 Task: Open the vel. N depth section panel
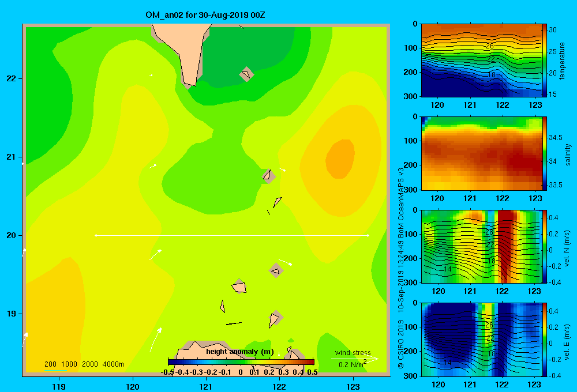[x=481, y=246]
